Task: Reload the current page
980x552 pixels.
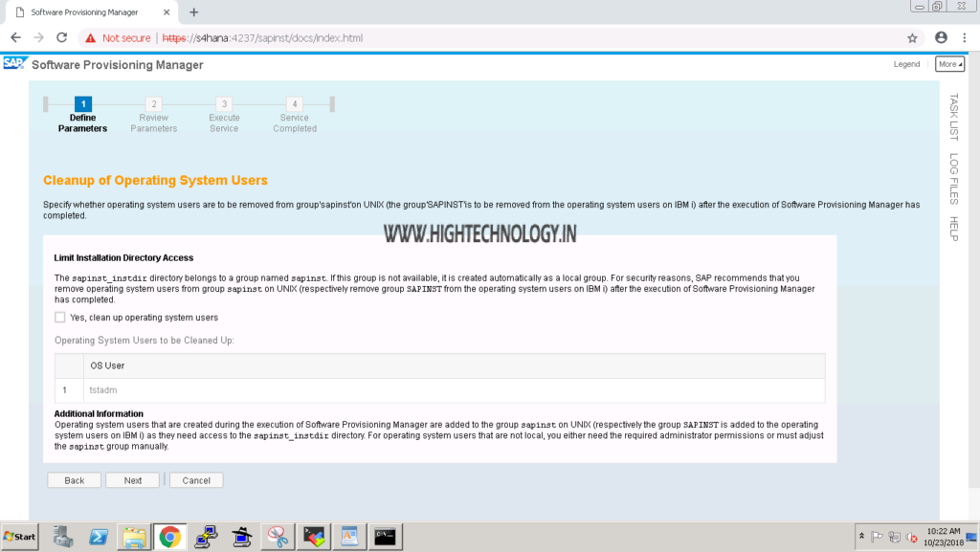Action: [62, 38]
